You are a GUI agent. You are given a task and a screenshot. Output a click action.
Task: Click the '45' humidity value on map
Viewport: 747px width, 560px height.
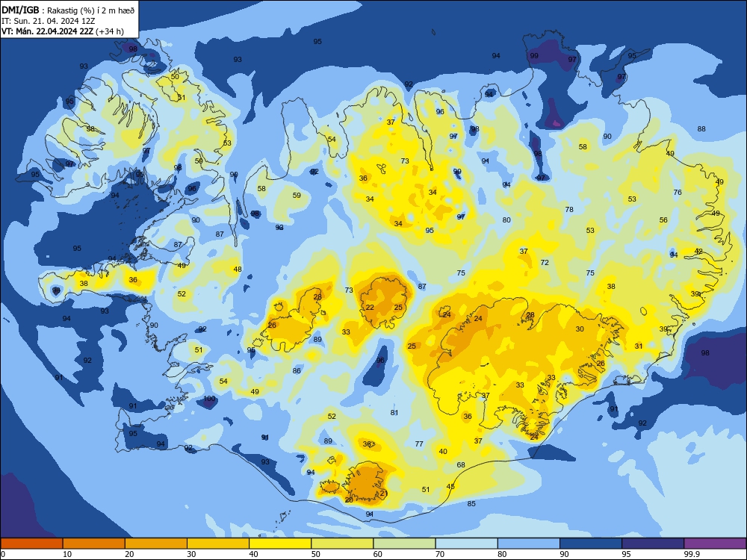point(450,486)
